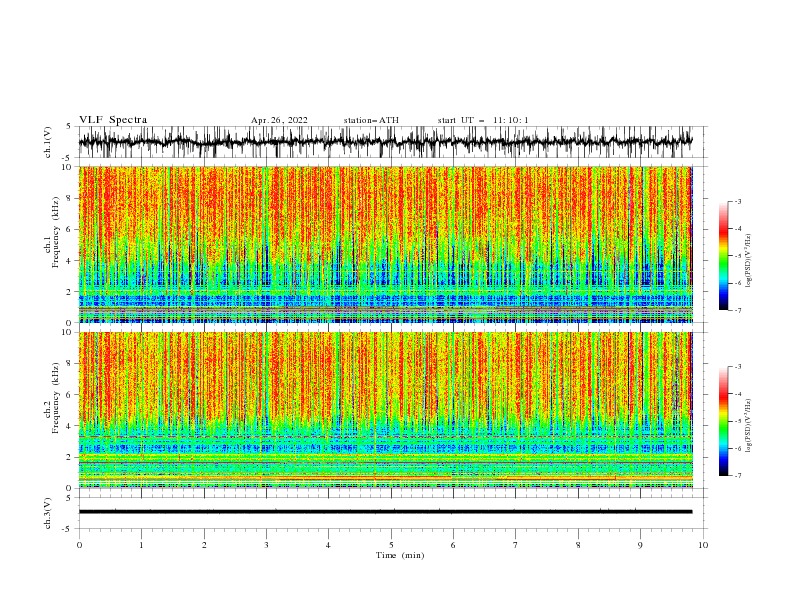
Task: Click the 'start UT = 11:10:1' text
Action: pyautogui.click(x=482, y=120)
